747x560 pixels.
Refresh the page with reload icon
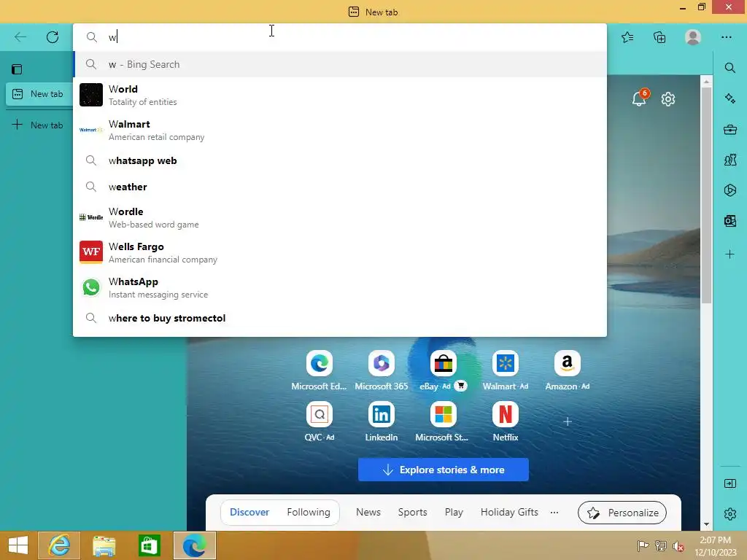(53, 36)
